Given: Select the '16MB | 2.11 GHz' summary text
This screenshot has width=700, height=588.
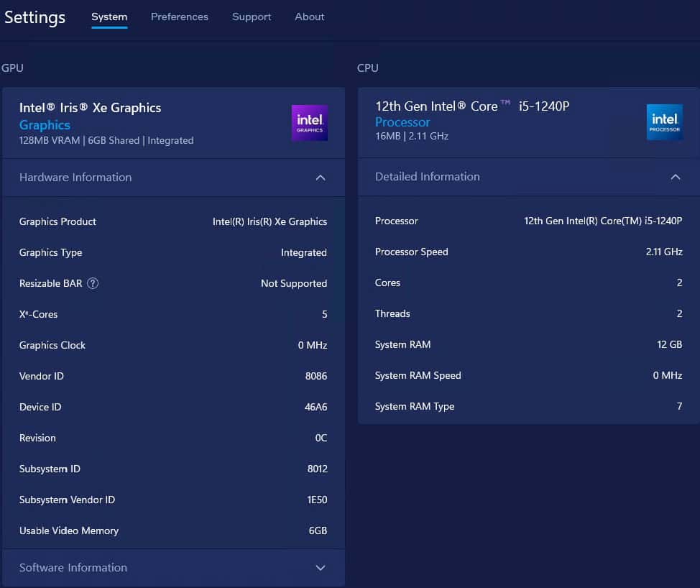Looking at the screenshot, I should click(412, 136).
